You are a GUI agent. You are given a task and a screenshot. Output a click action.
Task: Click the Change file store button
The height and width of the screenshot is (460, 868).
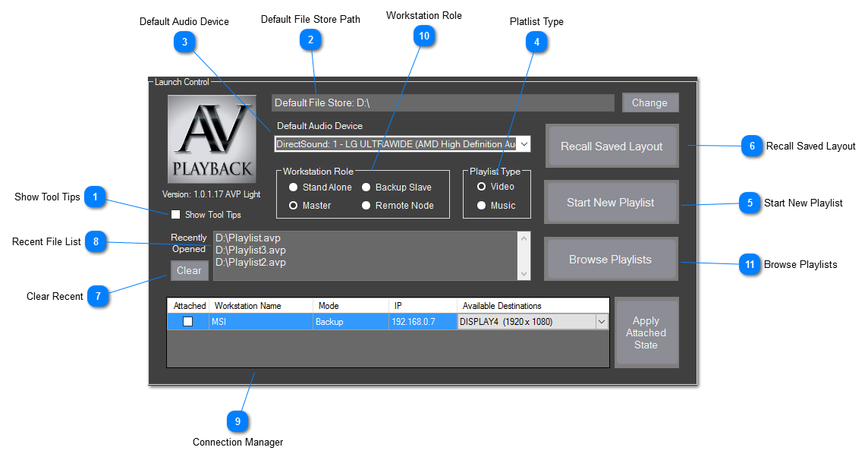click(x=649, y=102)
